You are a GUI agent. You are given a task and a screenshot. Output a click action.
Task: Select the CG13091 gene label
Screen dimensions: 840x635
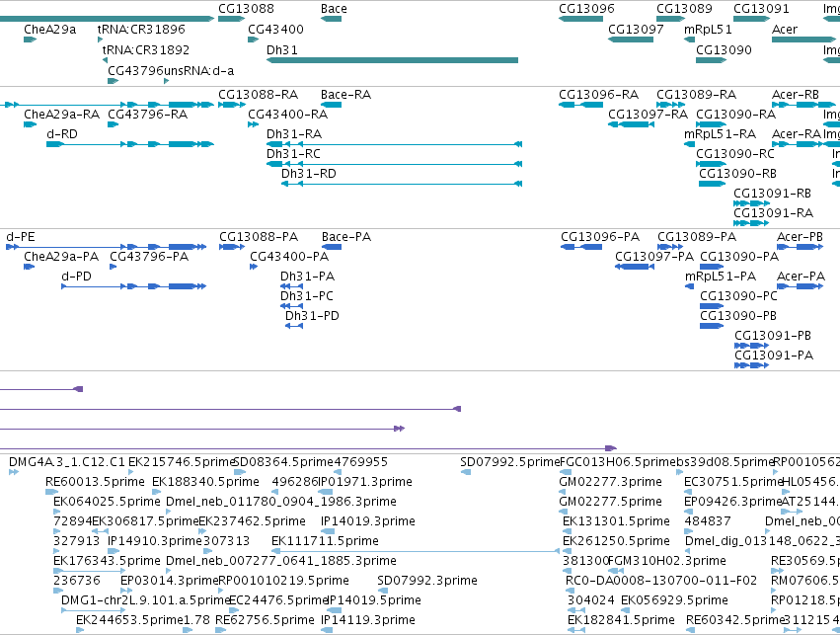(761, 9)
